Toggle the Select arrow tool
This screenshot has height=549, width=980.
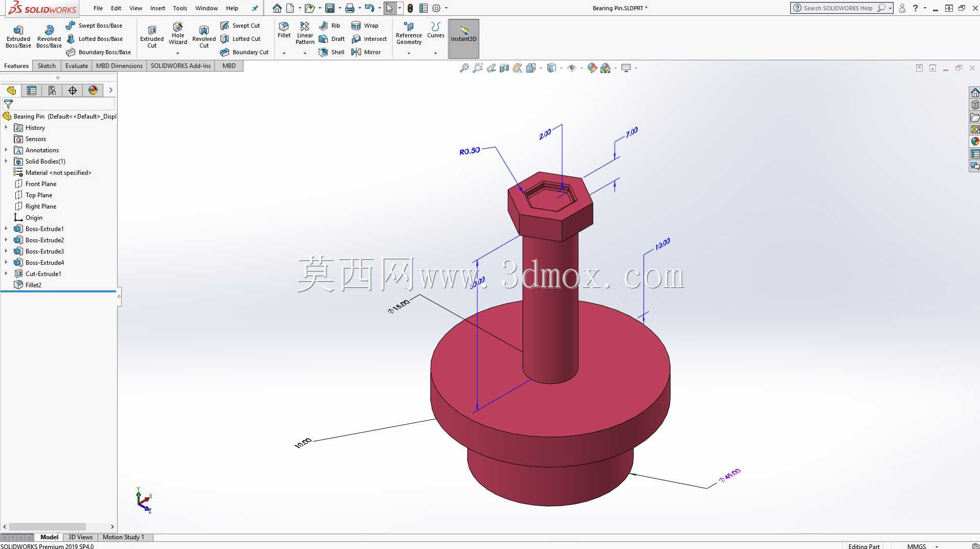[x=390, y=8]
